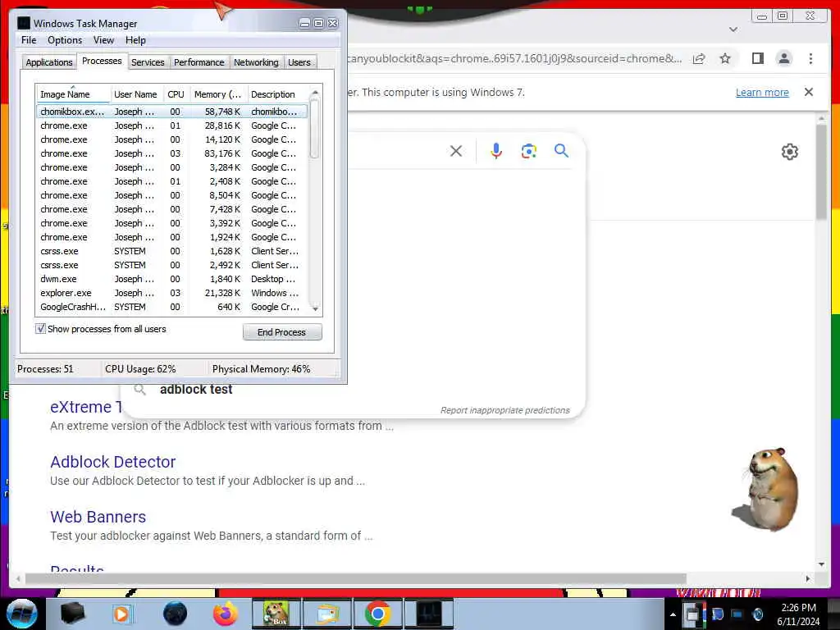Screen dimensions: 840x630
Task: Search by image with the lens icon
Action: point(529,151)
